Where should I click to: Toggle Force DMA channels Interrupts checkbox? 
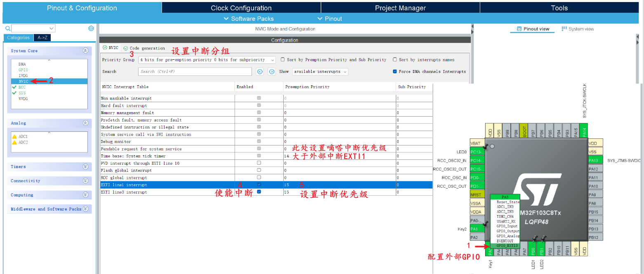[x=395, y=71]
